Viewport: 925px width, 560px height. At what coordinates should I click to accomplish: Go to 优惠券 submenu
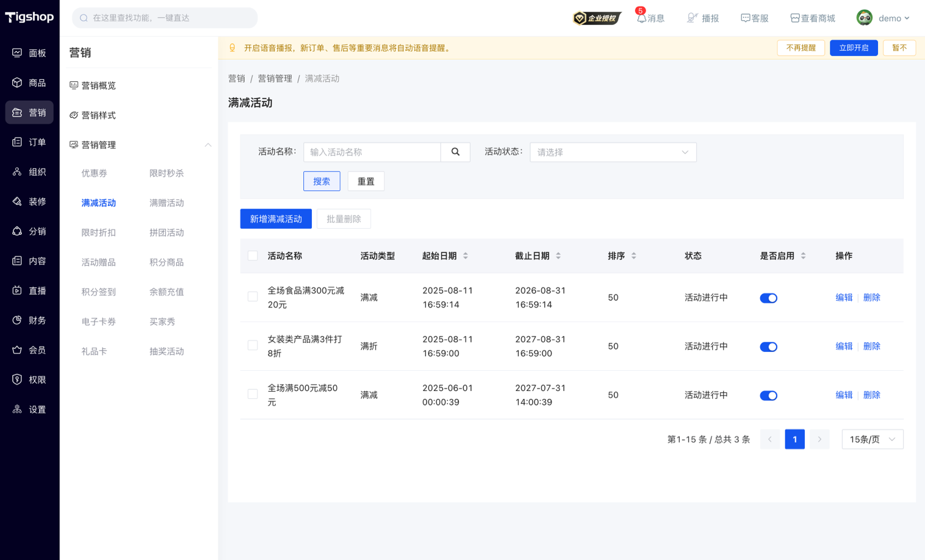pyautogui.click(x=94, y=173)
